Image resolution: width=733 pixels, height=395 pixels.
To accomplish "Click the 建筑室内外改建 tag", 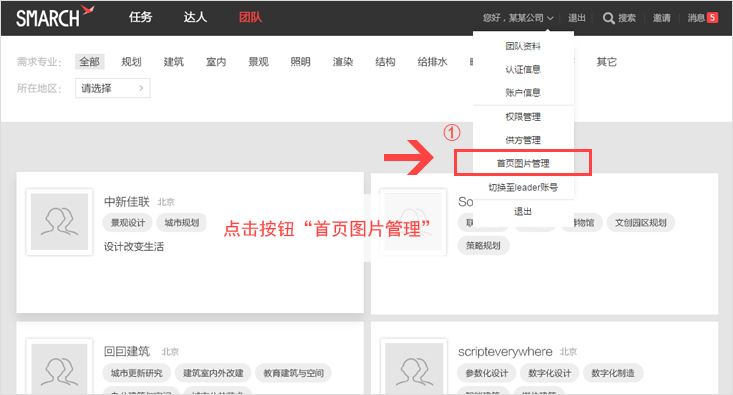I will point(213,373).
